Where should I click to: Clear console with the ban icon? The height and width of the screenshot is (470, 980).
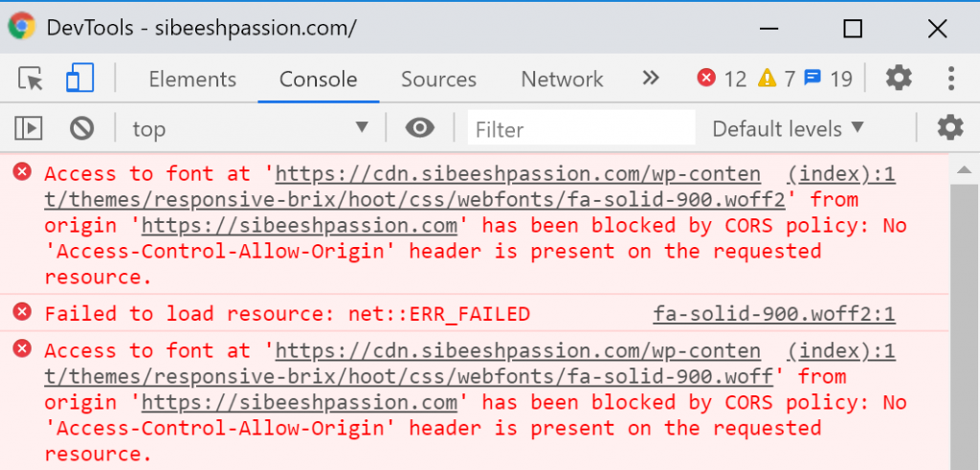tap(82, 129)
